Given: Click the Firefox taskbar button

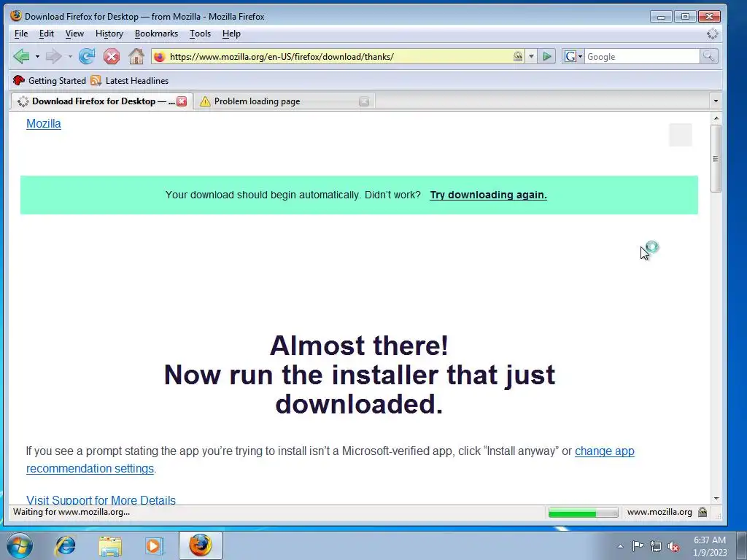Looking at the screenshot, I should pyautogui.click(x=200, y=545).
